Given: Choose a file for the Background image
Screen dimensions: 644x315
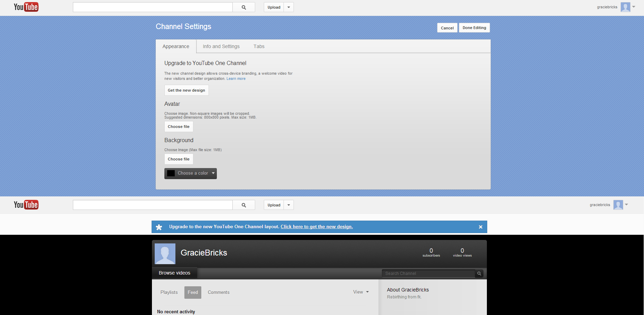Looking at the screenshot, I should click(x=179, y=159).
